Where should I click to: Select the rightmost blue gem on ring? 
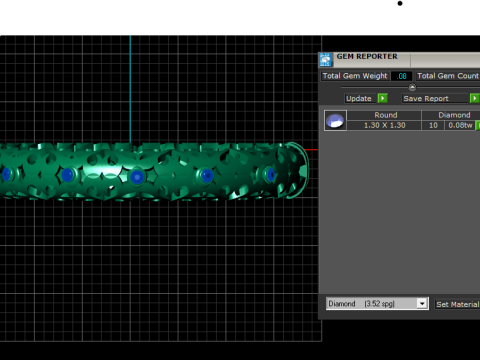[271, 175]
